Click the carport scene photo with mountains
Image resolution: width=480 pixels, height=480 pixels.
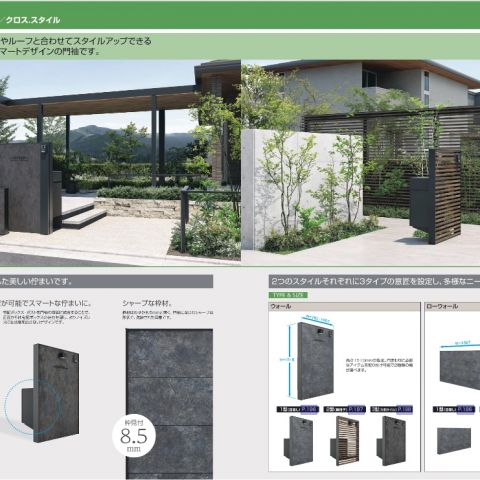point(120,163)
